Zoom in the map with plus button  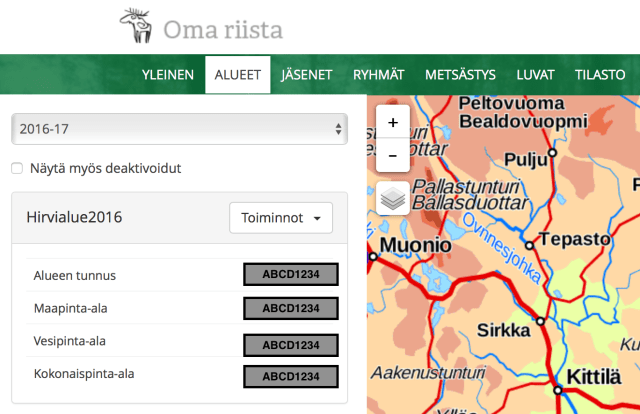pos(393,122)
